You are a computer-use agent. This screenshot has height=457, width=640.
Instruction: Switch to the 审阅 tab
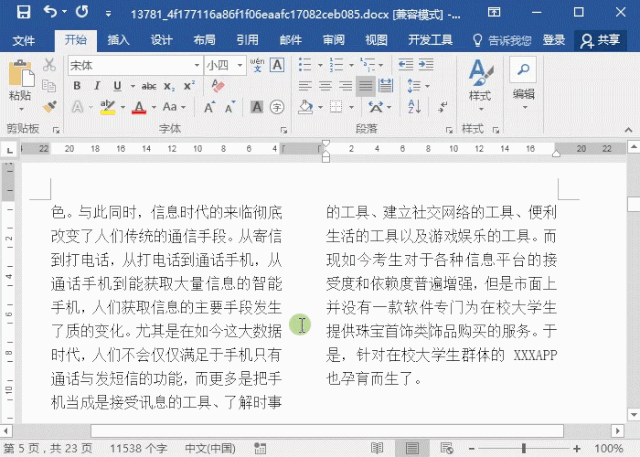coord(333,40)
